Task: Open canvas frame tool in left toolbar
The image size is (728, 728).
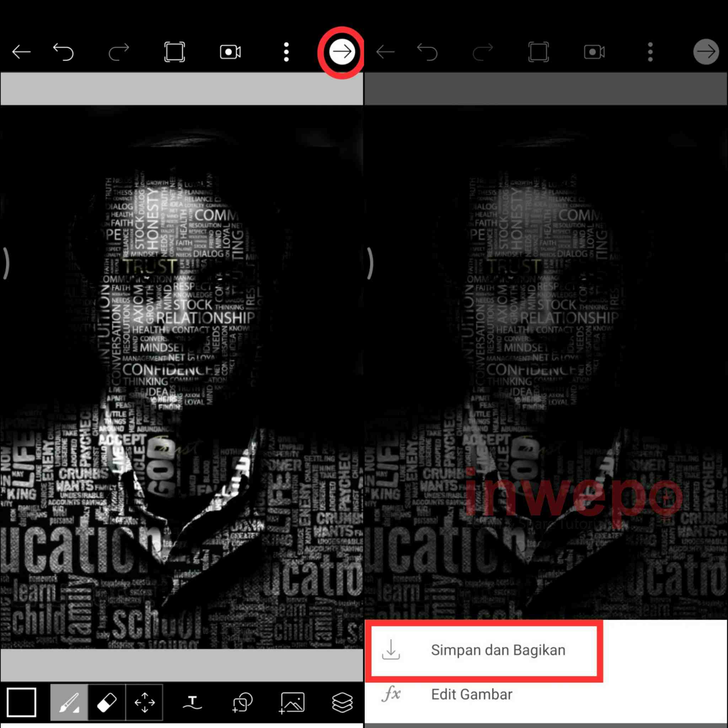Action: (175, 52)
